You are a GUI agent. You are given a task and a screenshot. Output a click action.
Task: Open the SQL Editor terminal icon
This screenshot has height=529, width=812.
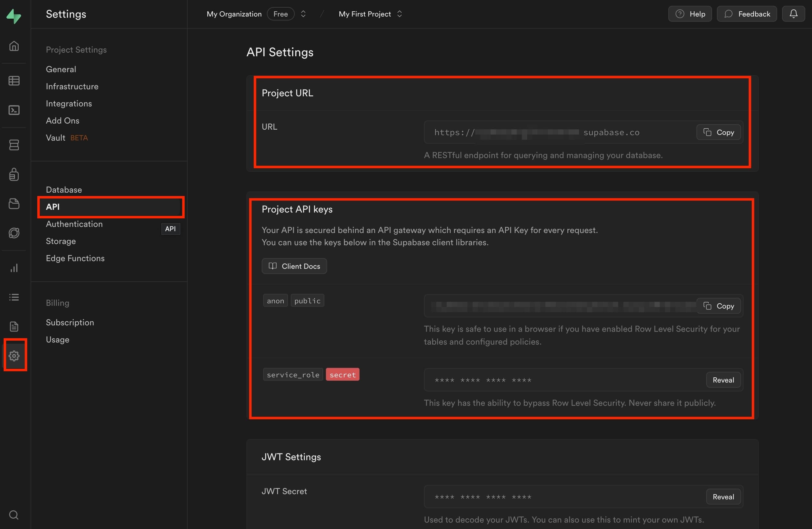14,110
